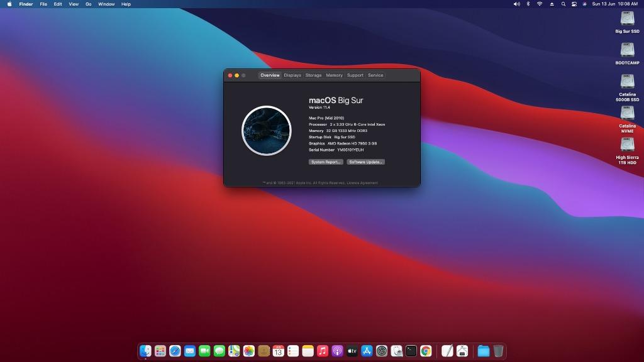This screenshot has width=644, height=362.
Task: Switch to the Memory tab
Action: [x=335, y=75]
